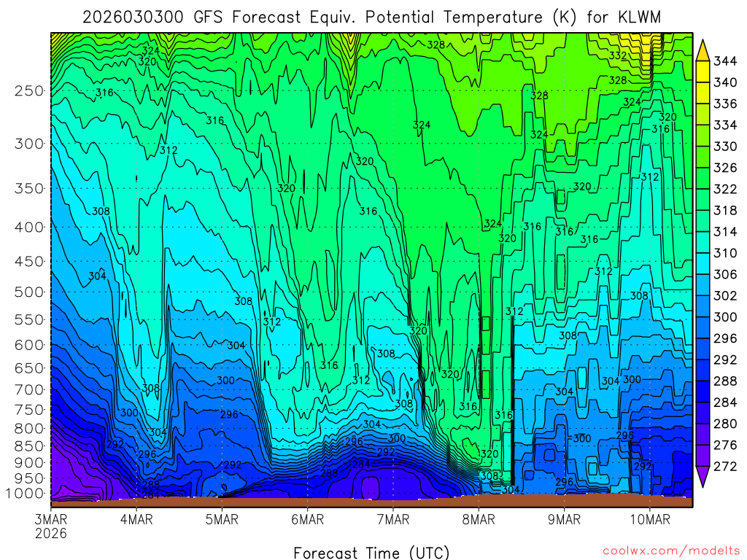
Task: Select the "7MAR" time axis label
Action: click(x=393, y=519)
